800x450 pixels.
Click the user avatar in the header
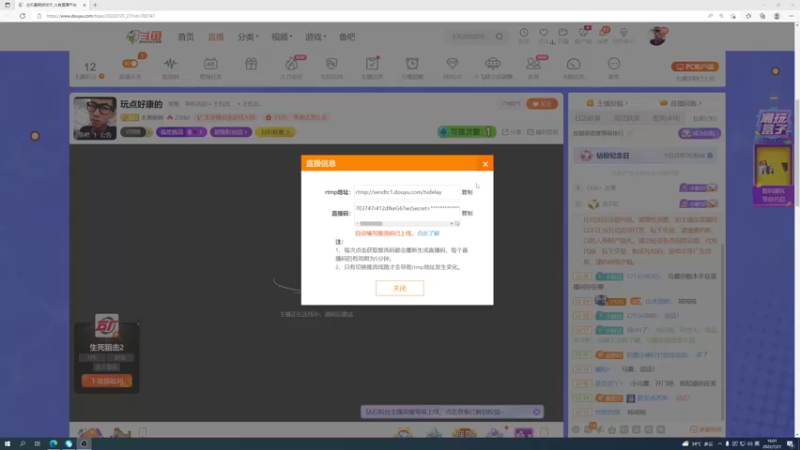pos(657,36)
